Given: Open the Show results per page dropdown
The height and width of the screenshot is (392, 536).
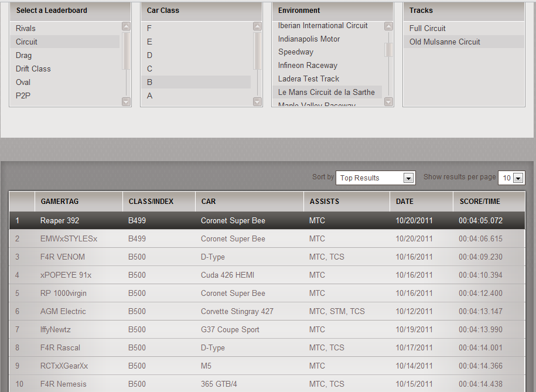Looking at the screenshot, I should pyautogui.click(x=511, y=178).
